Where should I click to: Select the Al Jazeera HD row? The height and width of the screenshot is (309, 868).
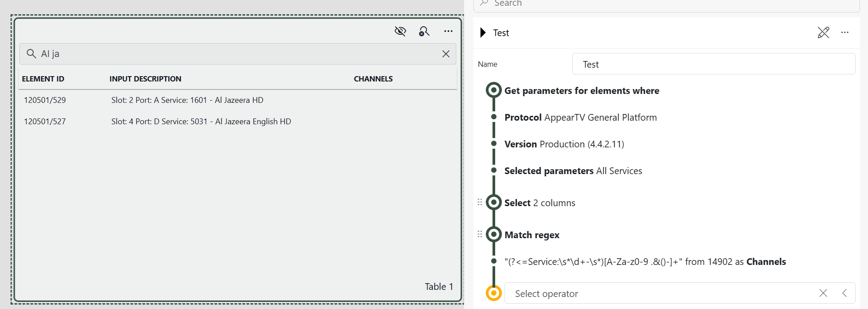click(x=187, y=100)
